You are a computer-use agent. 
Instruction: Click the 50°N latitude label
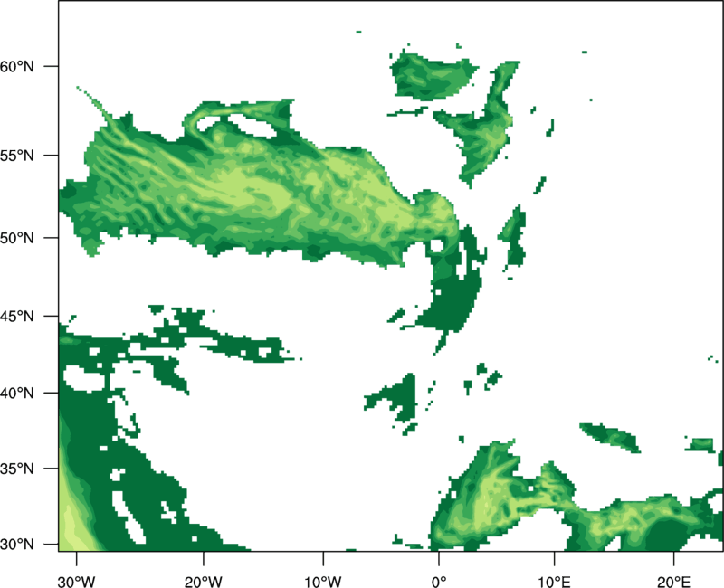(17, 238)
